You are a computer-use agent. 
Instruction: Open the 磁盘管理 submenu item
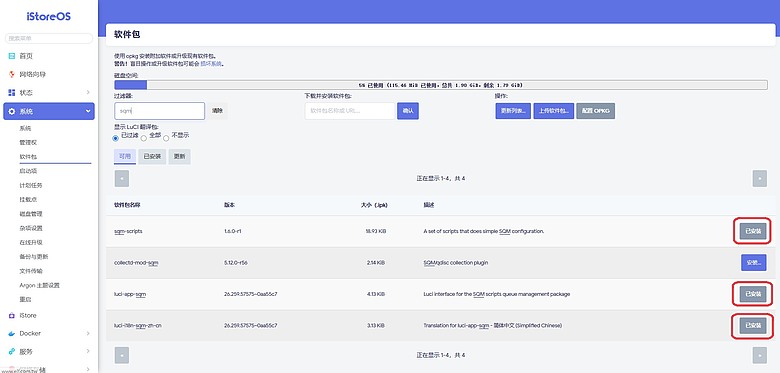(31, 214)
